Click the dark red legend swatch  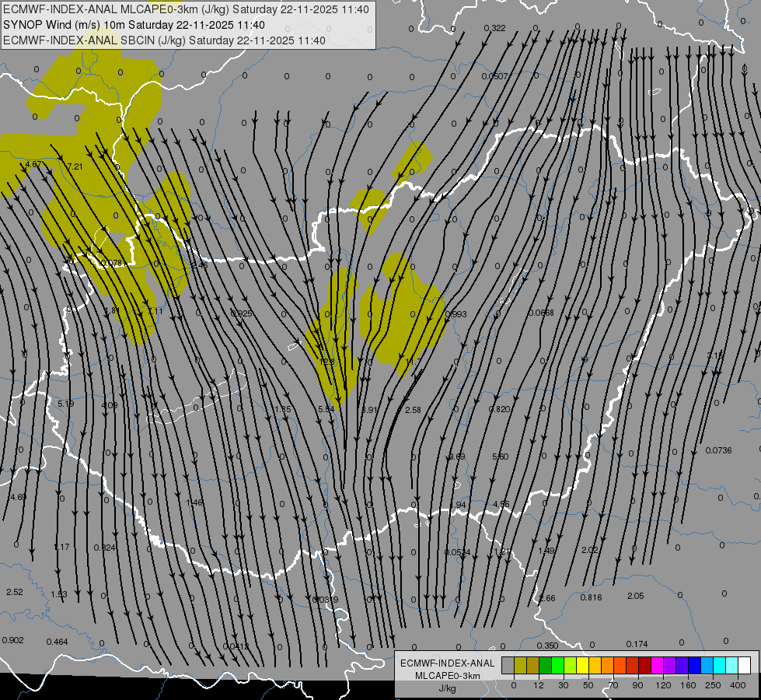(645, 665)
